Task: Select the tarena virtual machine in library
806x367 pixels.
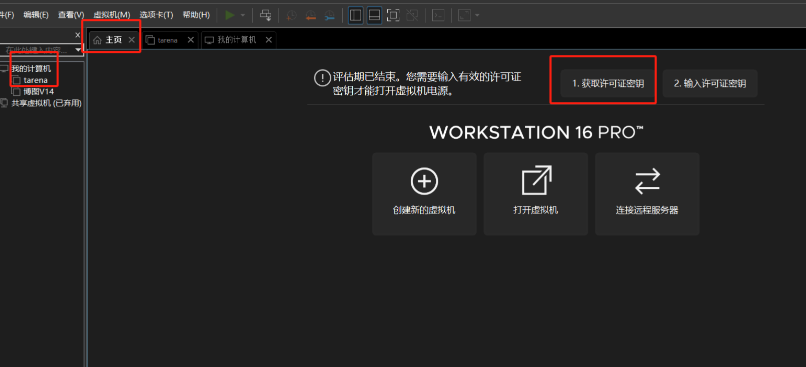Action: point(35,80)
